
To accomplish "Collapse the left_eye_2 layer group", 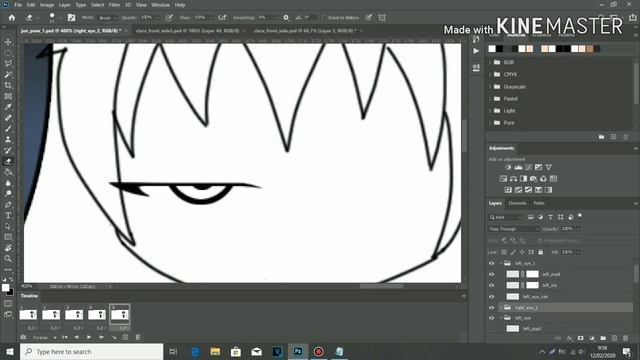I will (x=501, y=263).
